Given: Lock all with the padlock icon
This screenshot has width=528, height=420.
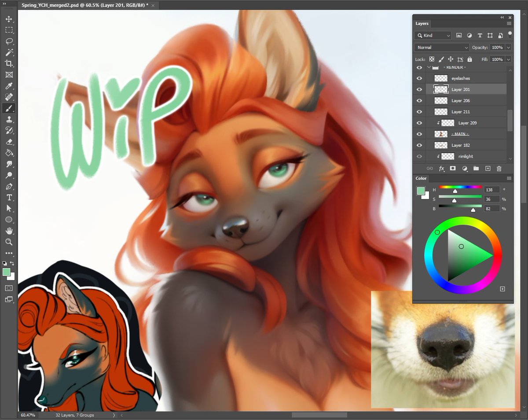Looking at the screenshot, I should [x=469, y=59].
